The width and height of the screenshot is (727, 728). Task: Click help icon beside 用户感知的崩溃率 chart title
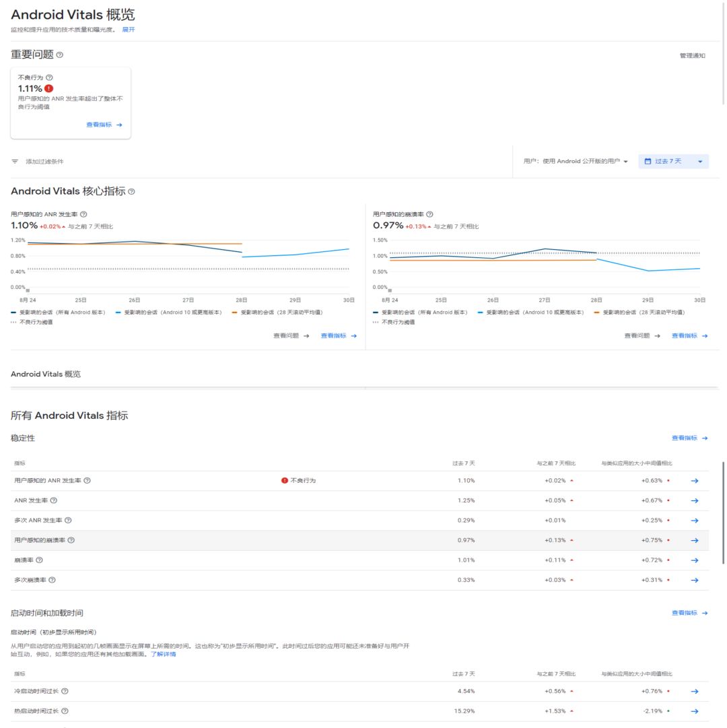(430, 214)
